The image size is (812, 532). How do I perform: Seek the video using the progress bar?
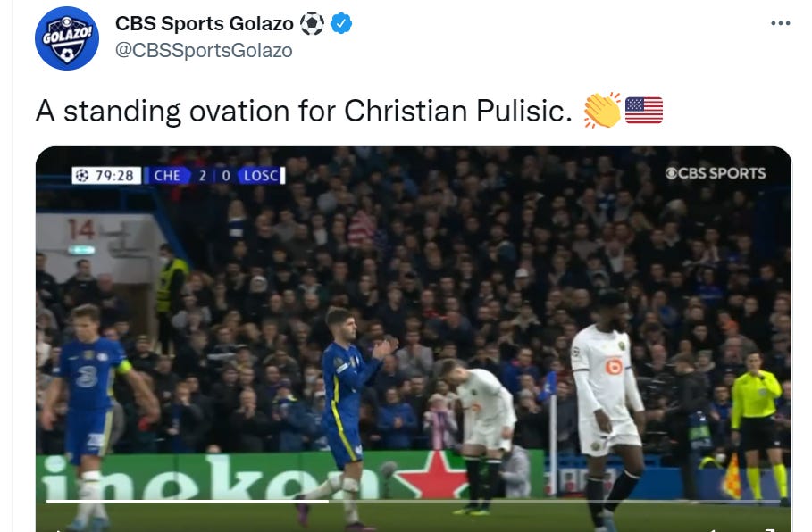click(414, 501)
